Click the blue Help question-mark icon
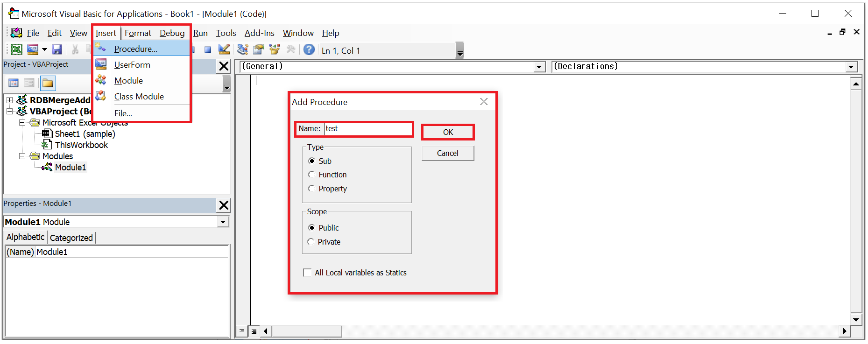This screenshot has width=868, height=344. 309,49
